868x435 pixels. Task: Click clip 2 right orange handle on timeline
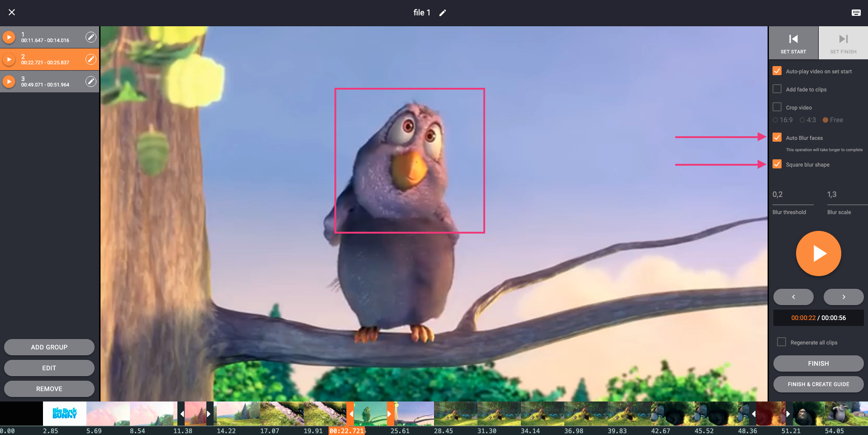390,414
